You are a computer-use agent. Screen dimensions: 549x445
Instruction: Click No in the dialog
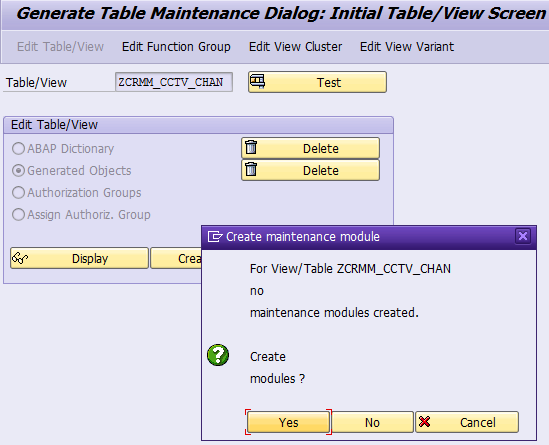(372, 422)
